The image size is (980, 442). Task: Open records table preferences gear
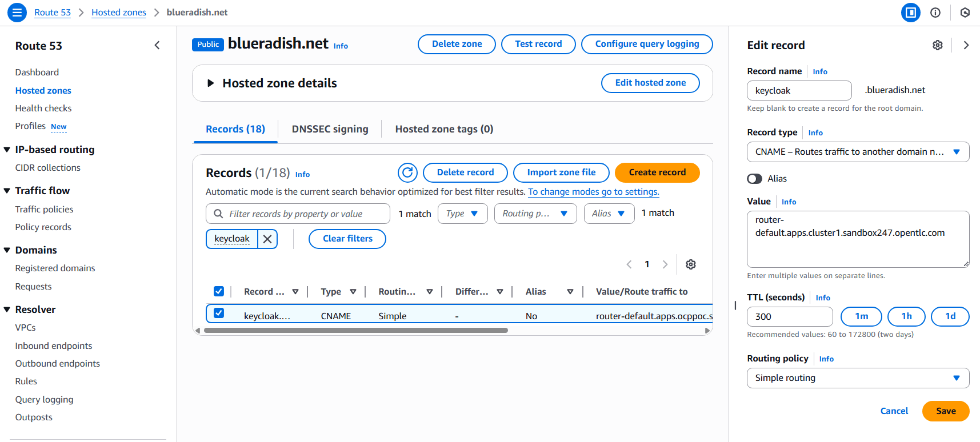[691, 264]
